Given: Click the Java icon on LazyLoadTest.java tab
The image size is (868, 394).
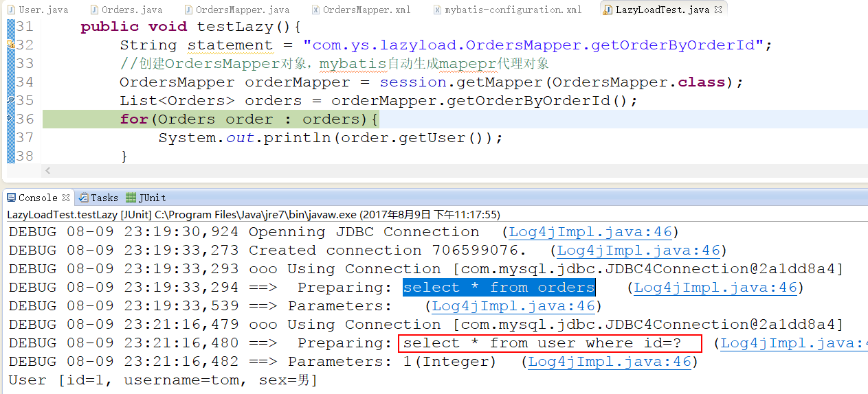Looking at the screenshot, I should (608, 10).
